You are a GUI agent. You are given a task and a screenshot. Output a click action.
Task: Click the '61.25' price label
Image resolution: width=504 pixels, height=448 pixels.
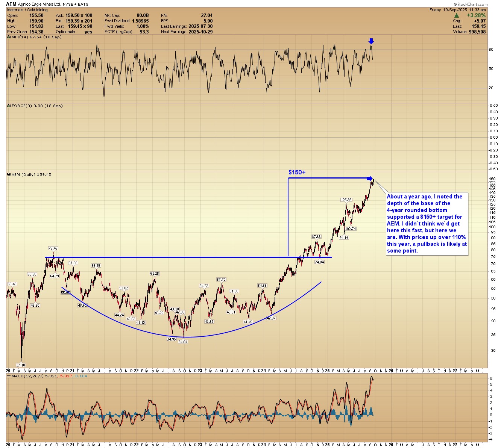[x=155, y=274]
